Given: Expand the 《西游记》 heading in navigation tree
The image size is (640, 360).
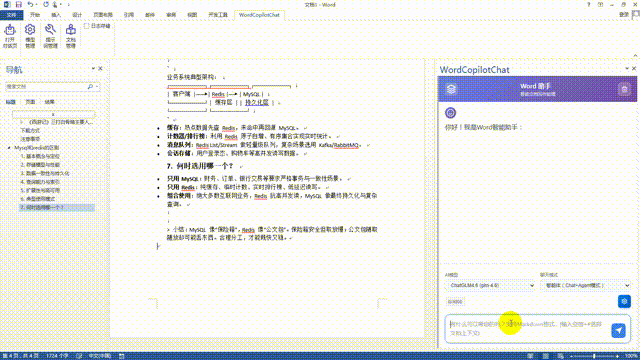Looking at the screenshot, I should (22, 122).
